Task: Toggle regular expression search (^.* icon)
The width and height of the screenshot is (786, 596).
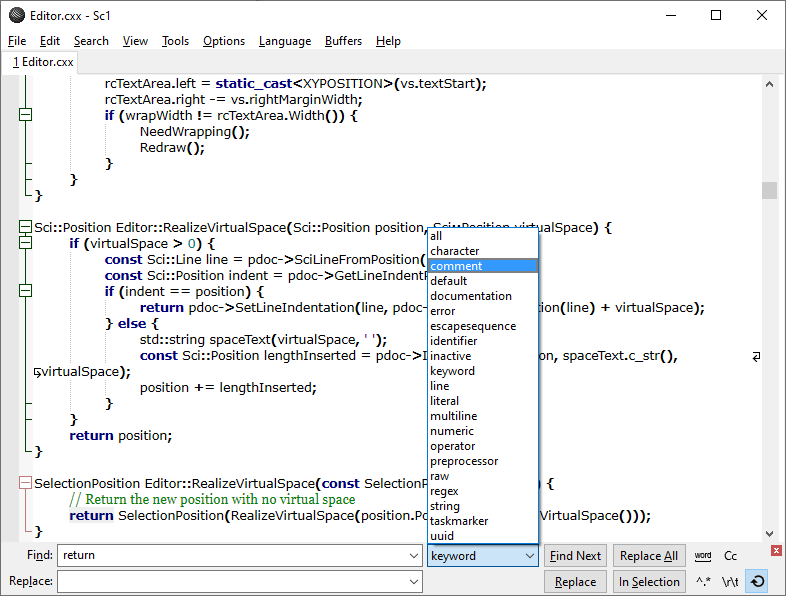Action: point(703,581)
